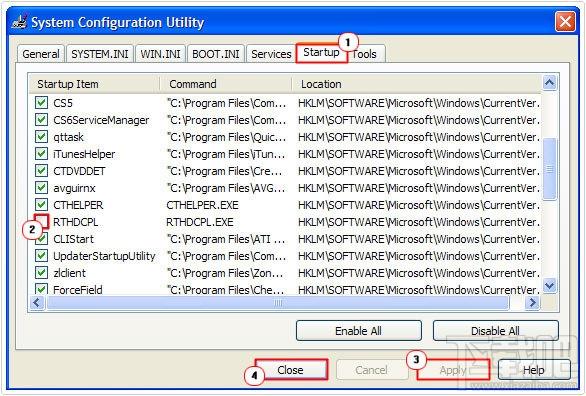Disable the UpdaterStartupUtility entry checkbox
The width and height of the screenshot is (586, 396).
41,256
